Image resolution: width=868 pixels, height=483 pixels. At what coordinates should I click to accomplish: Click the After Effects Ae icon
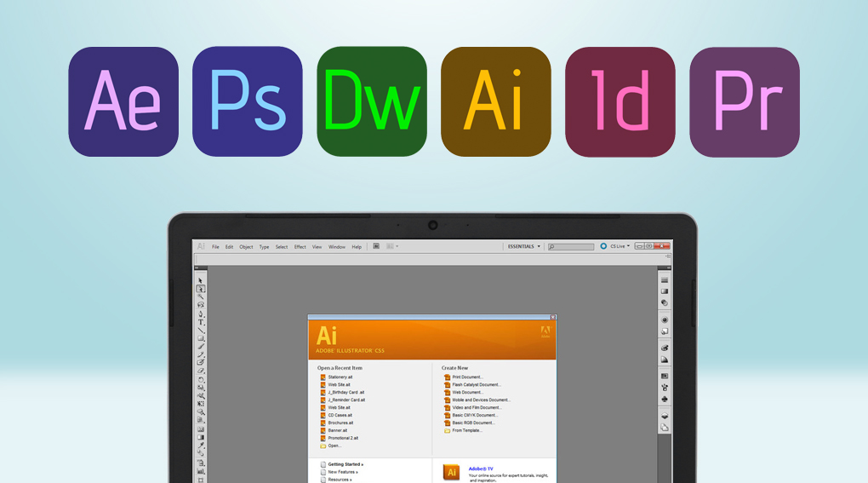(x=123, y=101)
